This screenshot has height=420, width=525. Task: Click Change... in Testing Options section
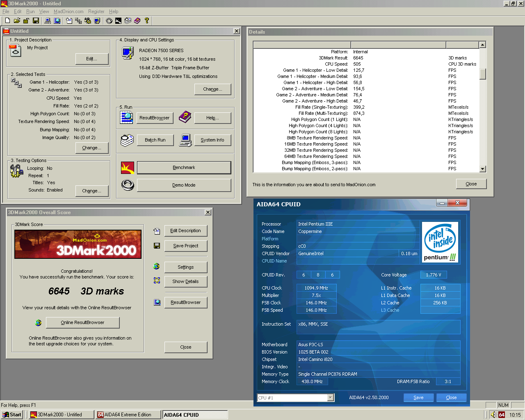(92, 191)
